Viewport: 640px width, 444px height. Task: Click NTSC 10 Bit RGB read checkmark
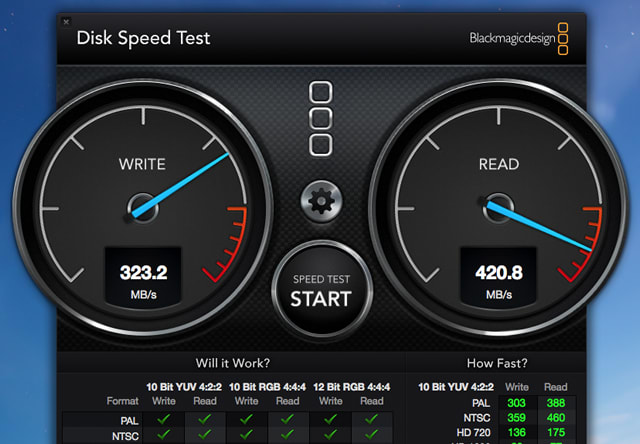click(287, 434)
